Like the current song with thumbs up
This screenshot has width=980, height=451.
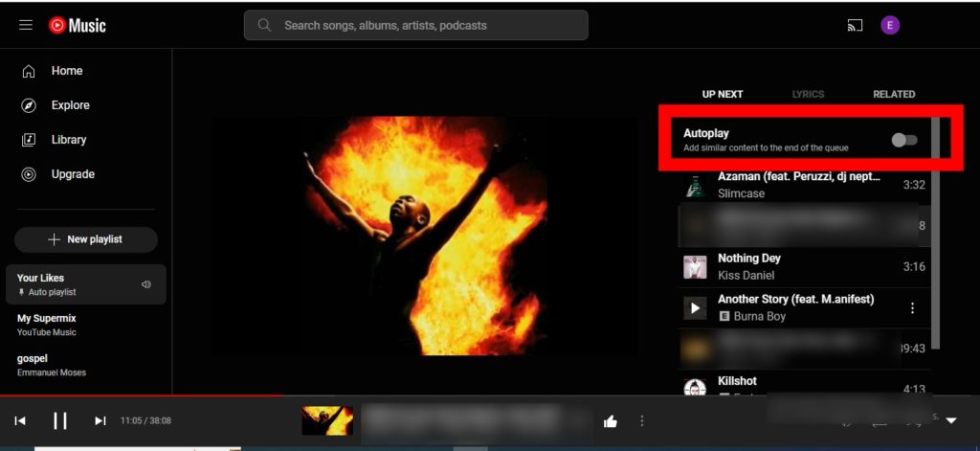[x=611, y=421]
